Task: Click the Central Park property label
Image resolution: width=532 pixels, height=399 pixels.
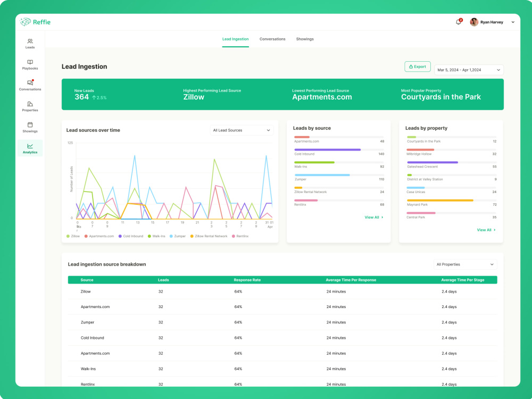Action: pyautogui.click(x=415, y=217)
